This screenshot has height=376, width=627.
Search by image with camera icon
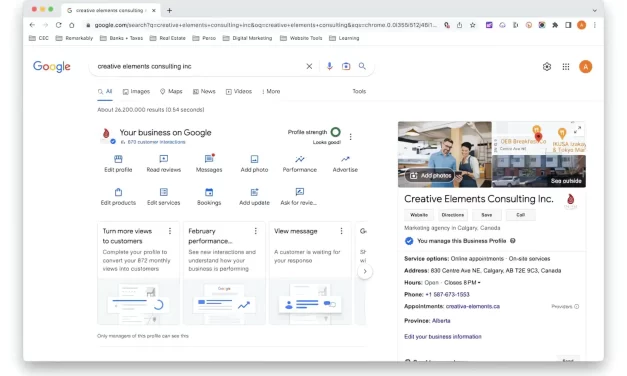click(346, 66)
